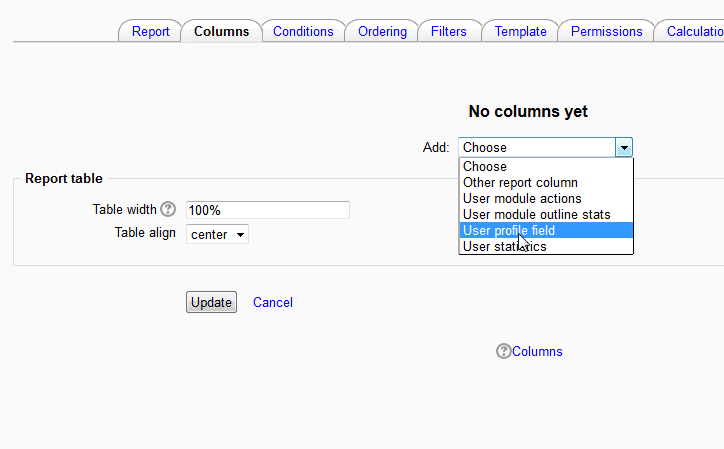
Task: Go to the Ordering tab
Action: 382,31
